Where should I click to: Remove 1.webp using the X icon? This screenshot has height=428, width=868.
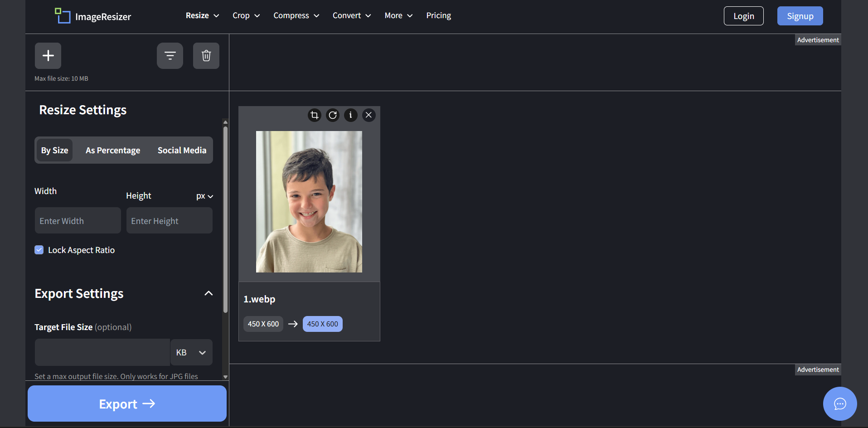coord(369,115)
